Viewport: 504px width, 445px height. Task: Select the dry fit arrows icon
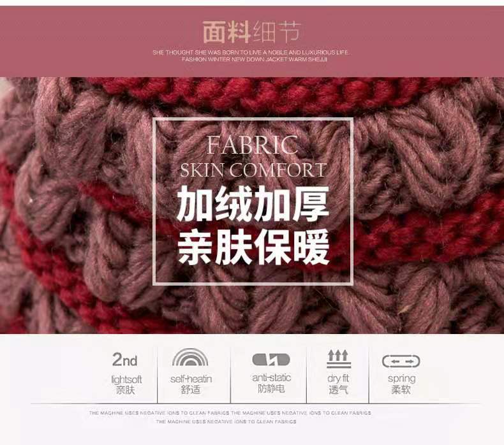pyautogui.click(x=338, y=358)
